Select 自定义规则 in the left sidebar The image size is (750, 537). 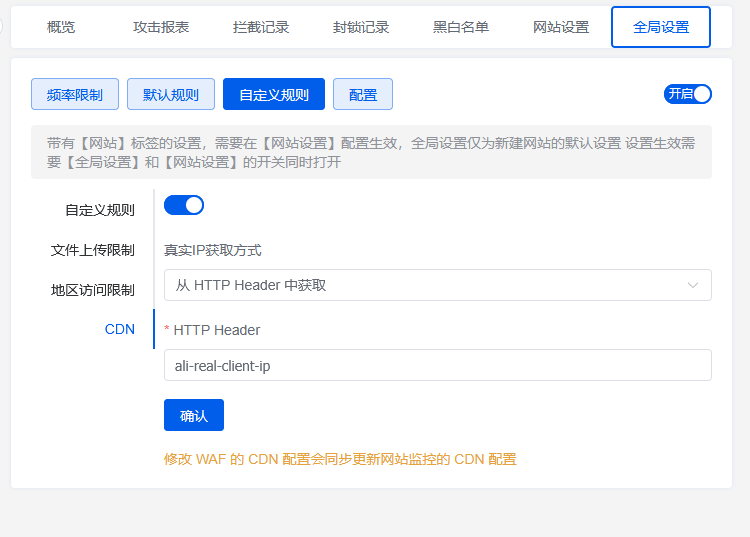100,210
